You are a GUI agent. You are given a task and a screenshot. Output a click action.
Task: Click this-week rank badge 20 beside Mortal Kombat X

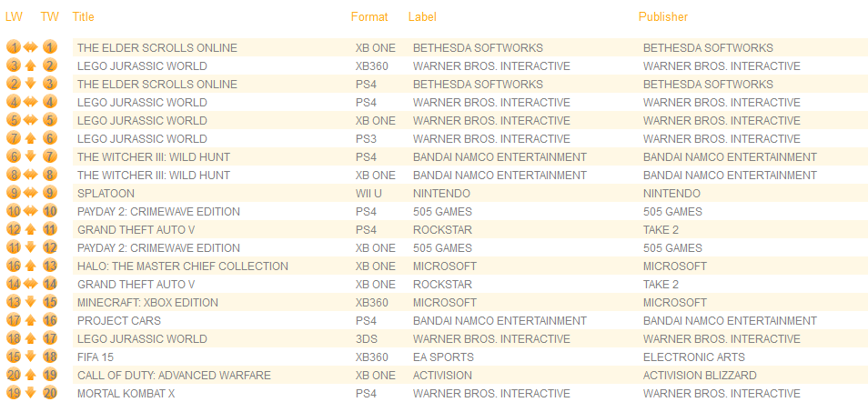(50, 393)
